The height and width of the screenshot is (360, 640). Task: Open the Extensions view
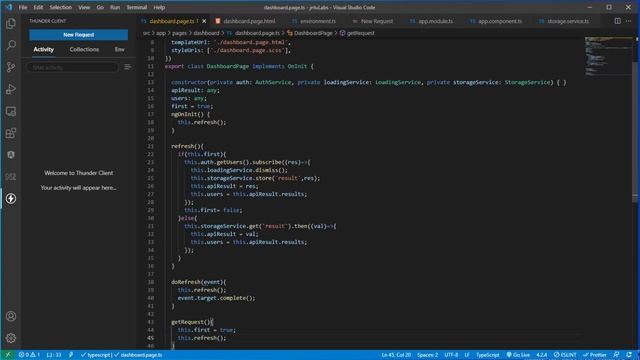[x=11, y=133]
